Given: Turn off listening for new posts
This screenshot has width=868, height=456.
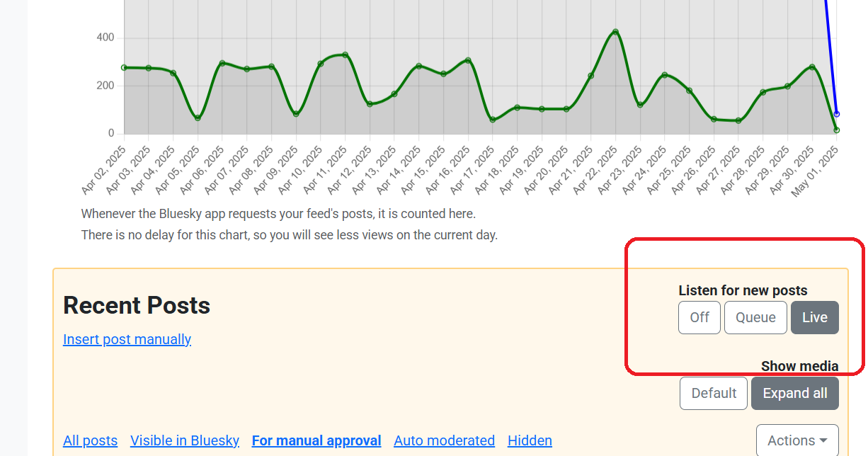Looking at the screenshot, I should coord(699,317).
